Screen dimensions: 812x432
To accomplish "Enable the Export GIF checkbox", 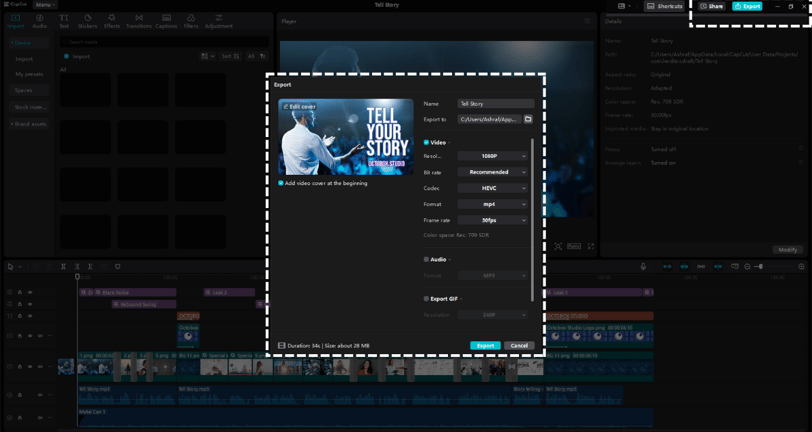I will pyautogui.click(x=426, y=299).
